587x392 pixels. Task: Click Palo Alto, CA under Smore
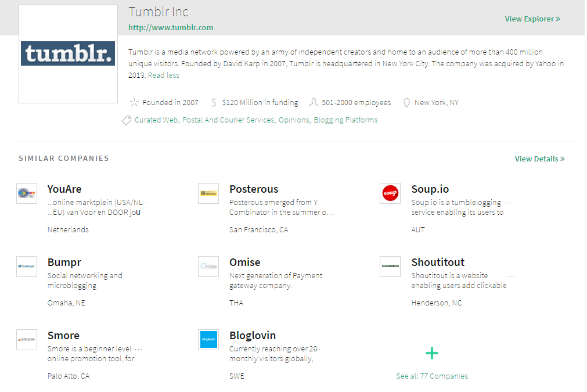pos(69,376)
